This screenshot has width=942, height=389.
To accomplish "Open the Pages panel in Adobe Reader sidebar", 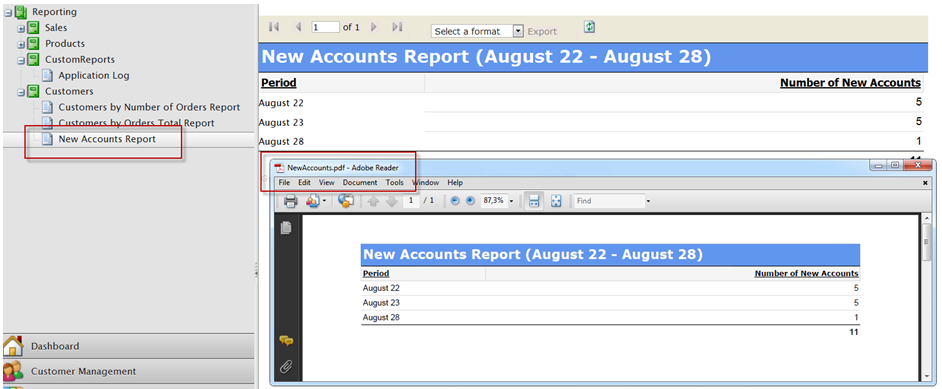I will click(287, 228).
